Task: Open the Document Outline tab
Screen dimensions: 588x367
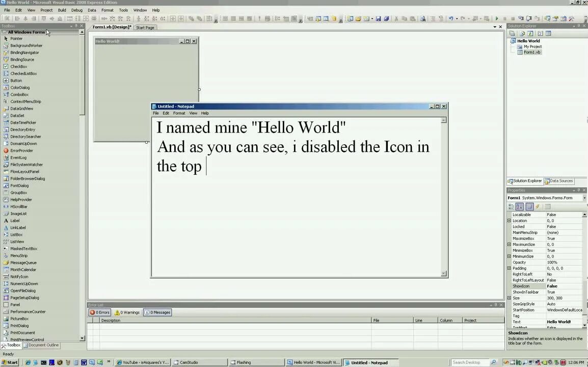Action: [40, 345]
